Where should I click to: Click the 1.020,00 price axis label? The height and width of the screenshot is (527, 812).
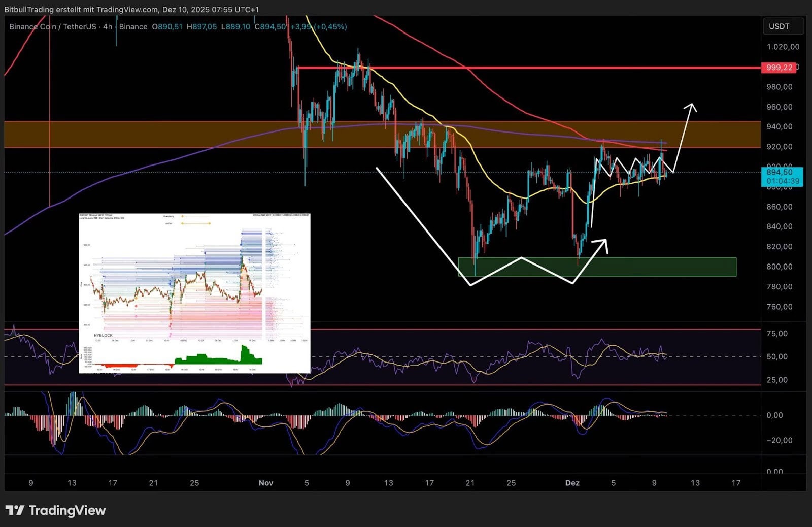click(x=783, y=47)
